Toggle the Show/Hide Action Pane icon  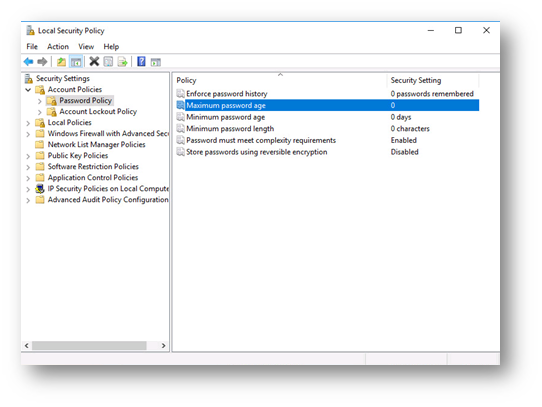point(156,62)
